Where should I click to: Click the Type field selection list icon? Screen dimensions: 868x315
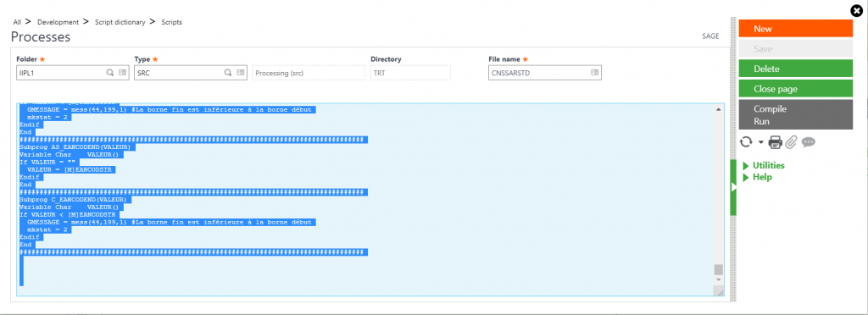coord(241,73)
